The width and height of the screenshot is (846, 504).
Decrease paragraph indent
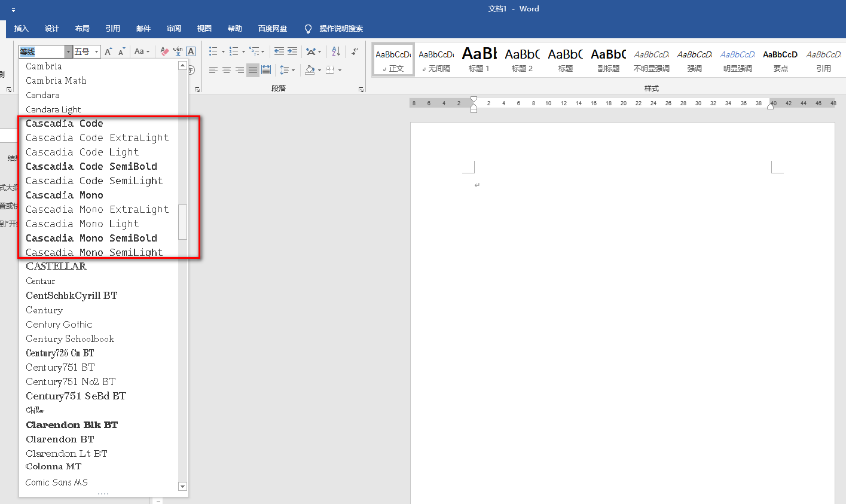pos(279,51)
